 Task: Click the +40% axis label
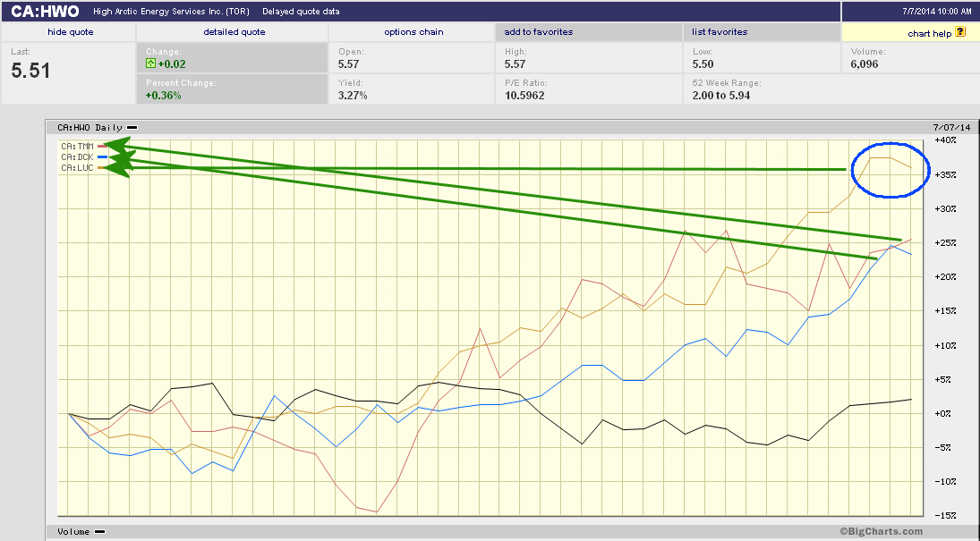(x=945, y=139)
